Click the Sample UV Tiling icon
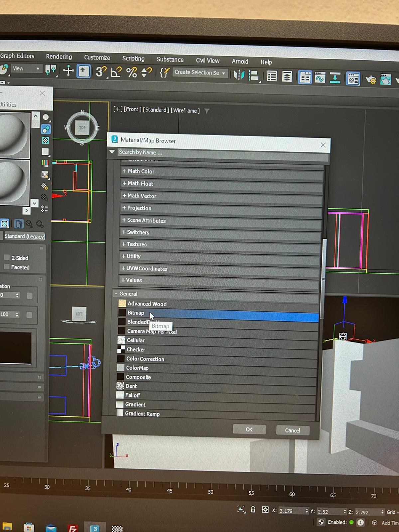The image size is (399, 532). coord(45,152)
